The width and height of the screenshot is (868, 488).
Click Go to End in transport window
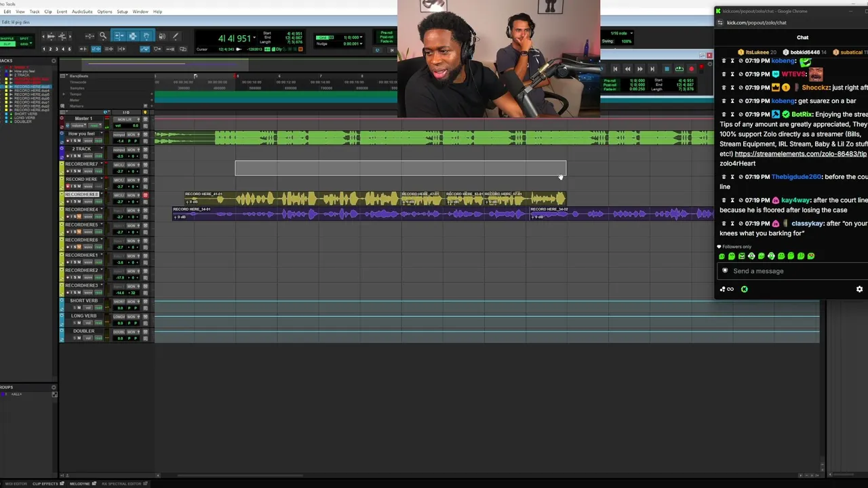pos(652,68)
